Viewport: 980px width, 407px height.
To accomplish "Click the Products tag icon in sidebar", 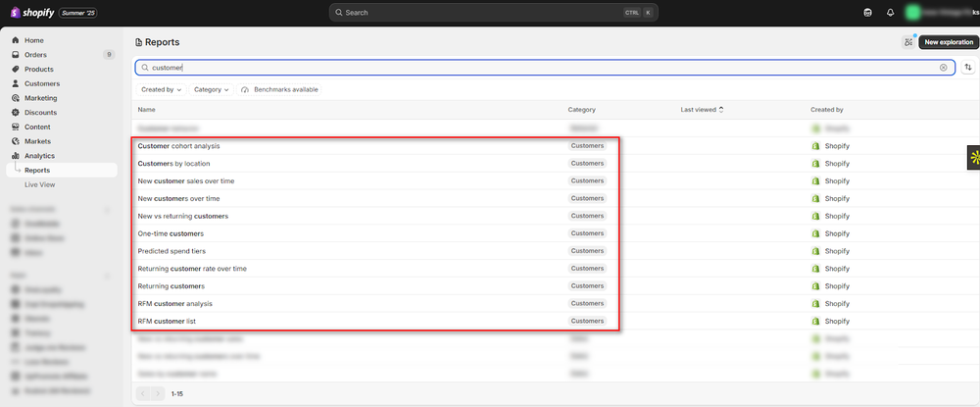I will [x=16, y=69].
